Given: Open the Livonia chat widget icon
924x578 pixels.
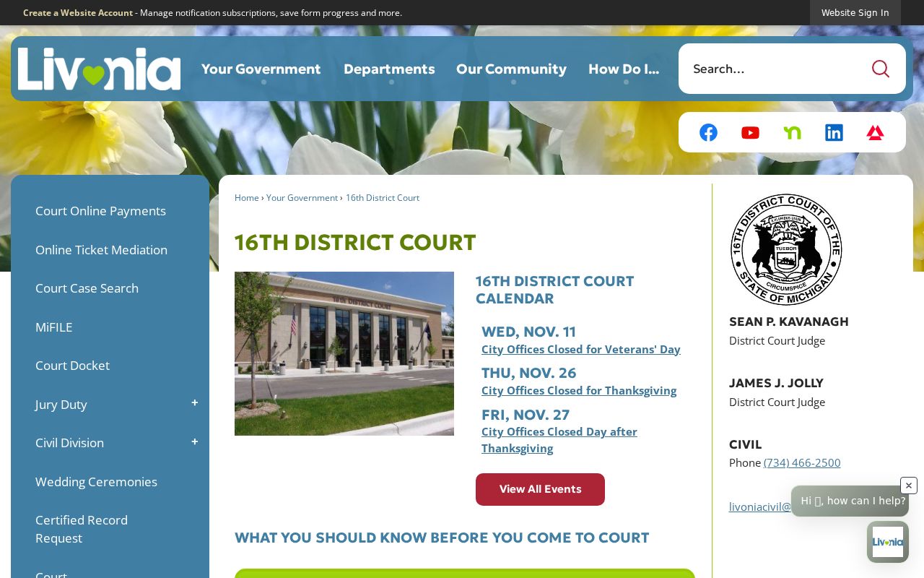Looking at the screenshot, I should pos(888,542).
